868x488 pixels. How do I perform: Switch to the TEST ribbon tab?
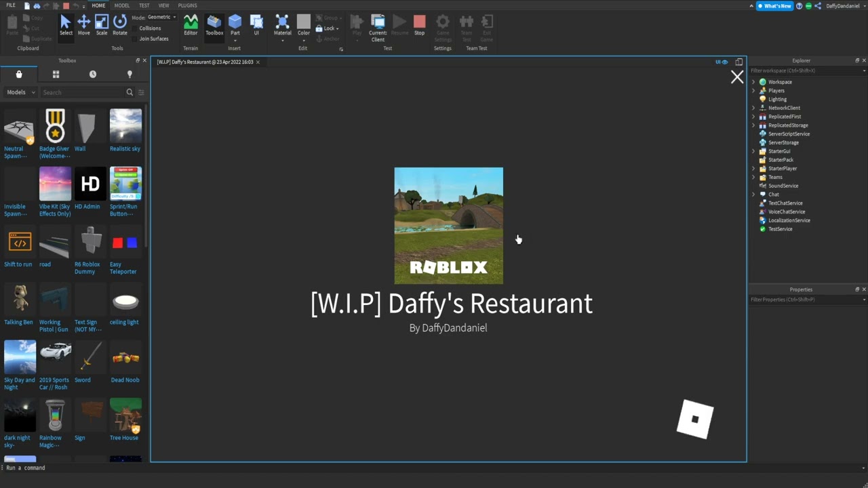pyautogui.click(x=144, y=5)
